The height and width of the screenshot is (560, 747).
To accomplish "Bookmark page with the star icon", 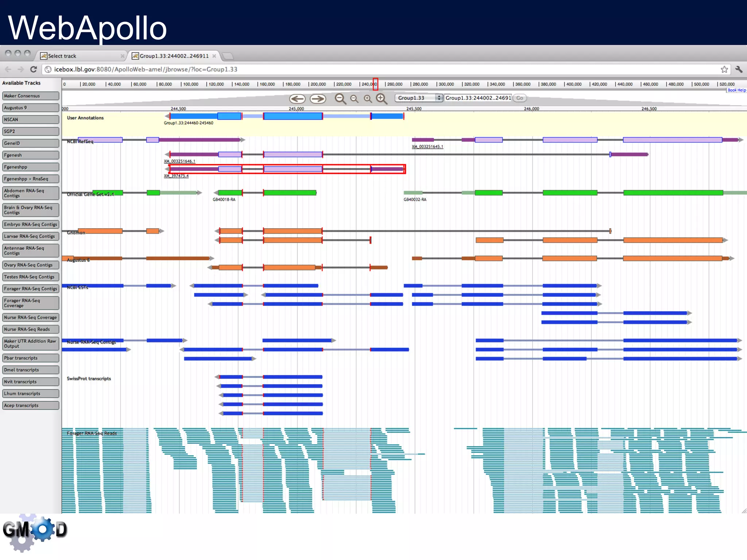I will (x=724, y=69).
